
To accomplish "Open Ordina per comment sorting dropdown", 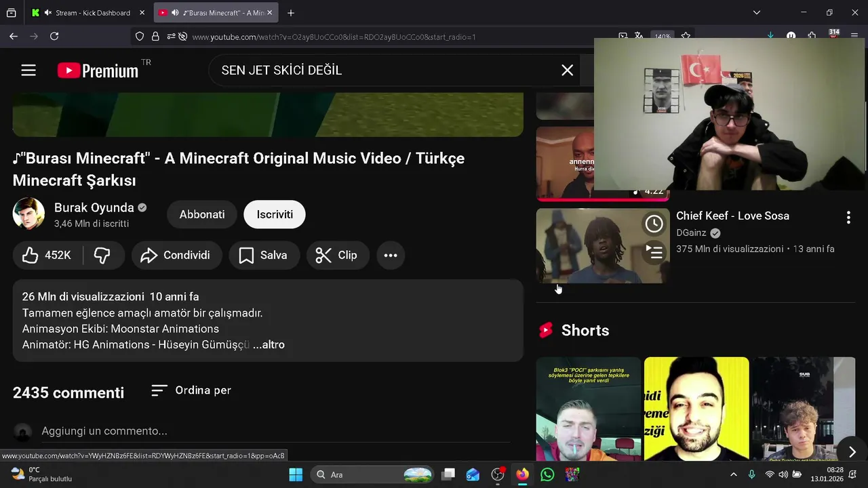I will pos(191,390).
